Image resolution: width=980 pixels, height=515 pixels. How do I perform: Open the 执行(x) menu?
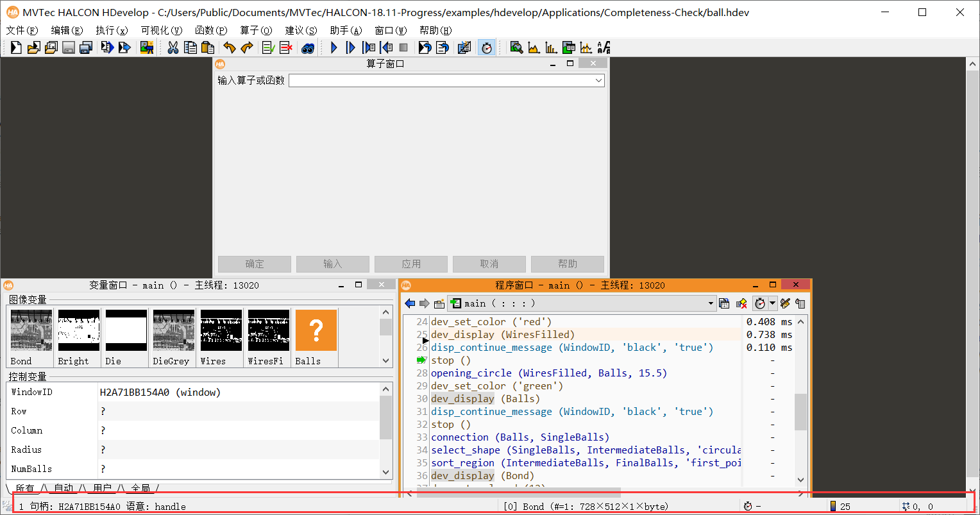112,30
